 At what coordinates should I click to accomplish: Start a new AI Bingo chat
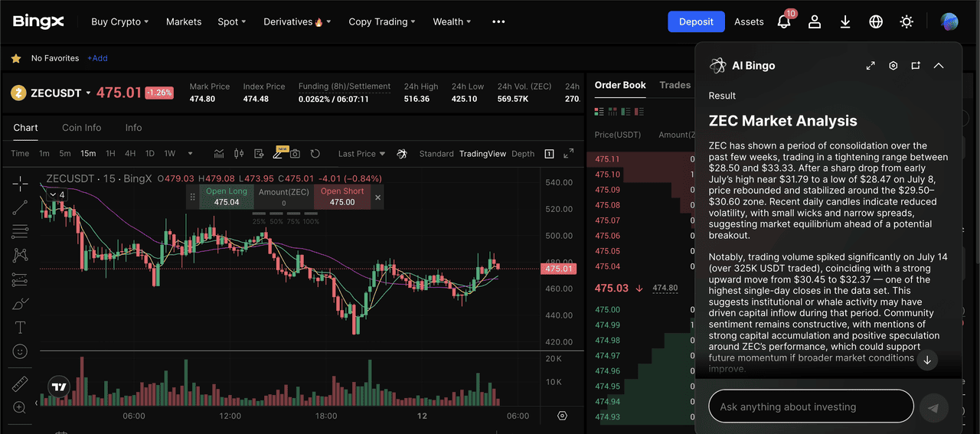(x=916, y=66)
